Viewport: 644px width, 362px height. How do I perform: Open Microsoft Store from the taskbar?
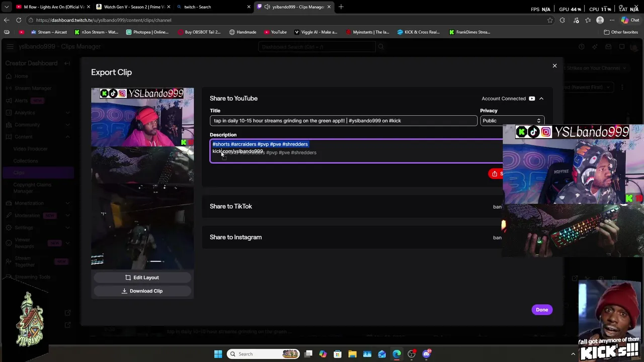pos(338,354)
